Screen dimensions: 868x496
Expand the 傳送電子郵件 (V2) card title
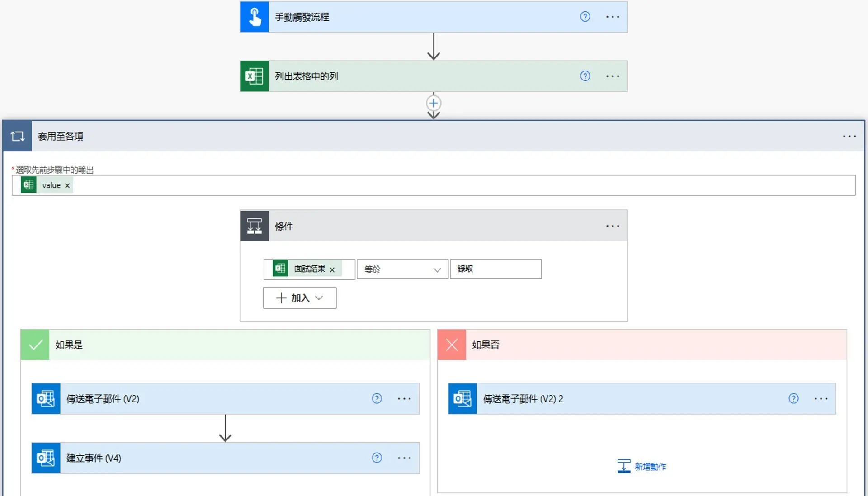(103, 398)
